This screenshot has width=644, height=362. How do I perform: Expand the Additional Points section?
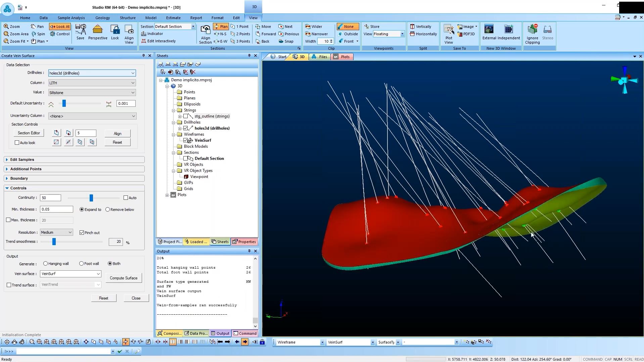coord(74,169)
